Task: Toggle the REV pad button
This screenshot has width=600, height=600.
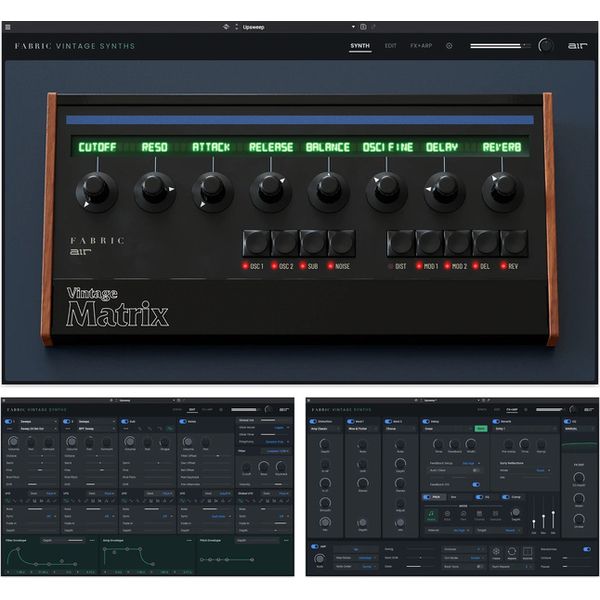Action: pyautogui.click(x=514, y=243)
